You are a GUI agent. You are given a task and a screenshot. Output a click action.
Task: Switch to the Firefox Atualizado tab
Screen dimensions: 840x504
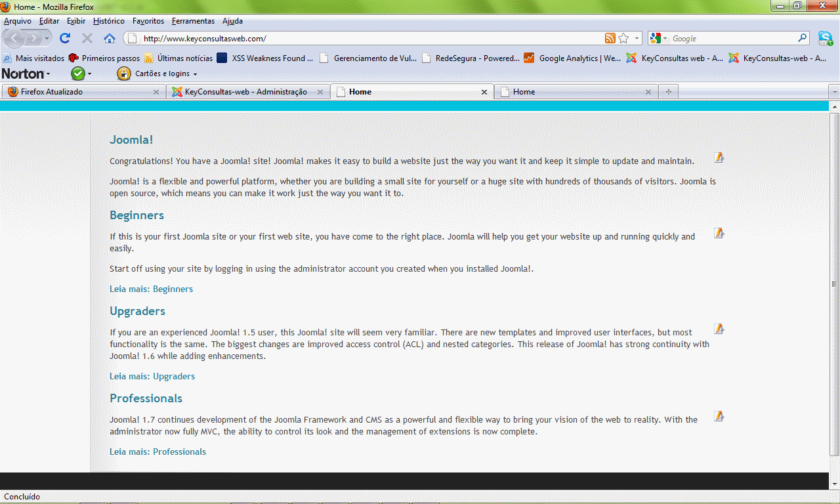[83, 92]
